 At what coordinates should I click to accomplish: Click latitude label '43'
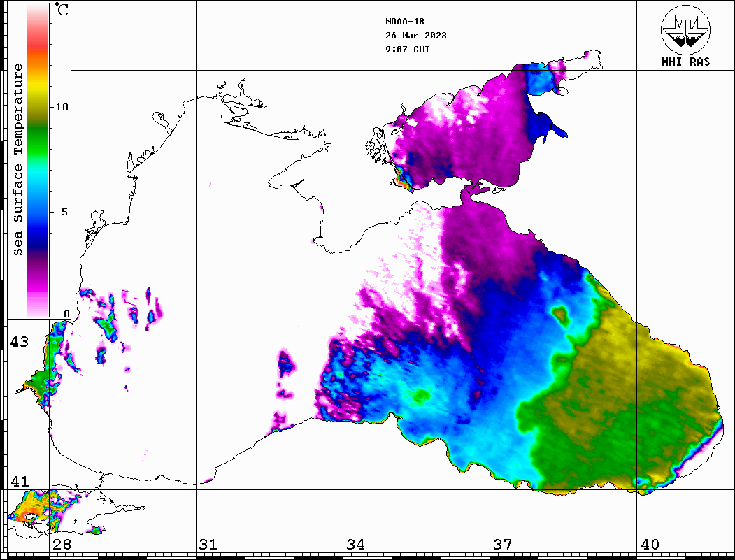pos(19,342)
